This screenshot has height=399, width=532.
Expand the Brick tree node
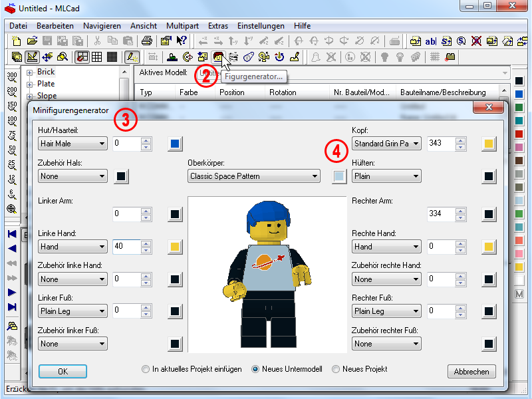pyautogui.click(x=29, y=72)
